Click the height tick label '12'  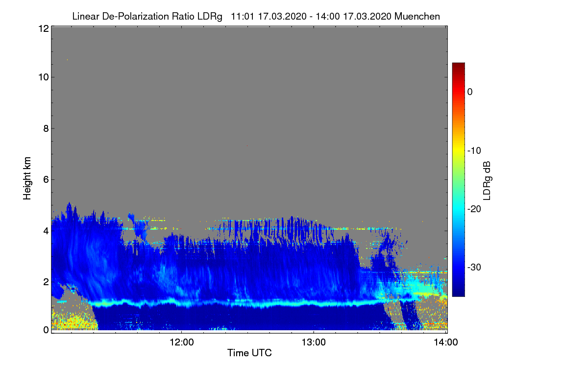(x=43, y=28)
